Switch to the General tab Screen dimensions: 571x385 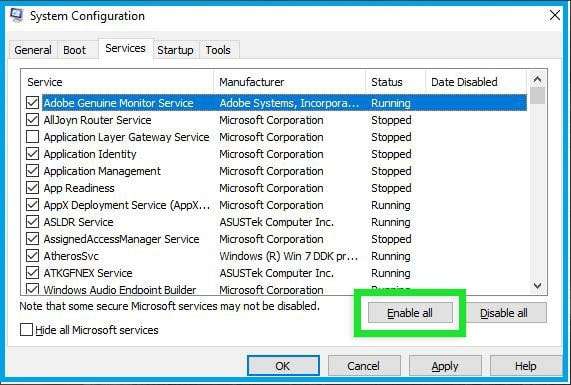click(33, 50)
